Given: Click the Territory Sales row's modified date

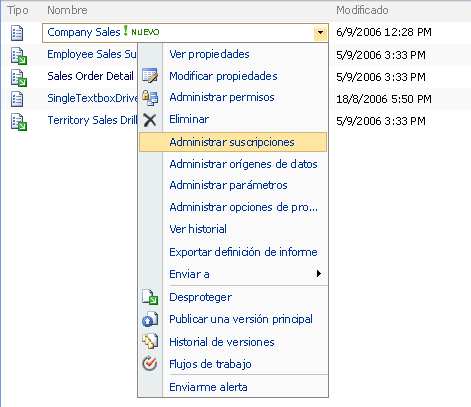Looking at the screenshot, I should pyautogui.click(x=381, y=121).
